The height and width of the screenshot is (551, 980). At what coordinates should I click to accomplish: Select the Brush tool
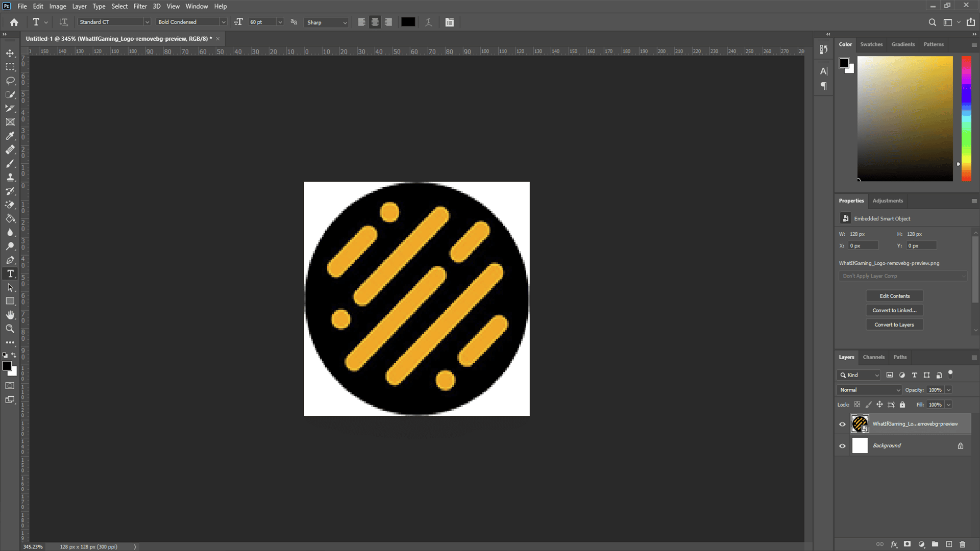coord(10,163)
